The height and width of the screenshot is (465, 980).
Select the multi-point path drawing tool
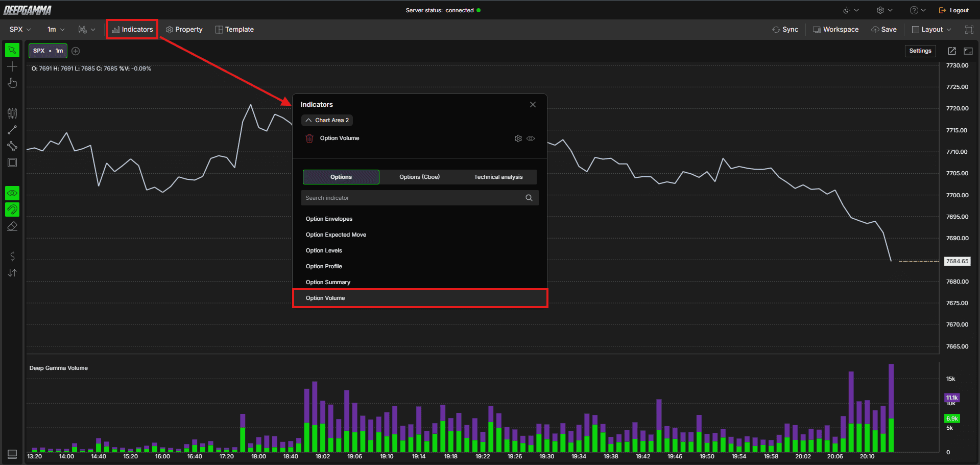[x=12, y=146]
